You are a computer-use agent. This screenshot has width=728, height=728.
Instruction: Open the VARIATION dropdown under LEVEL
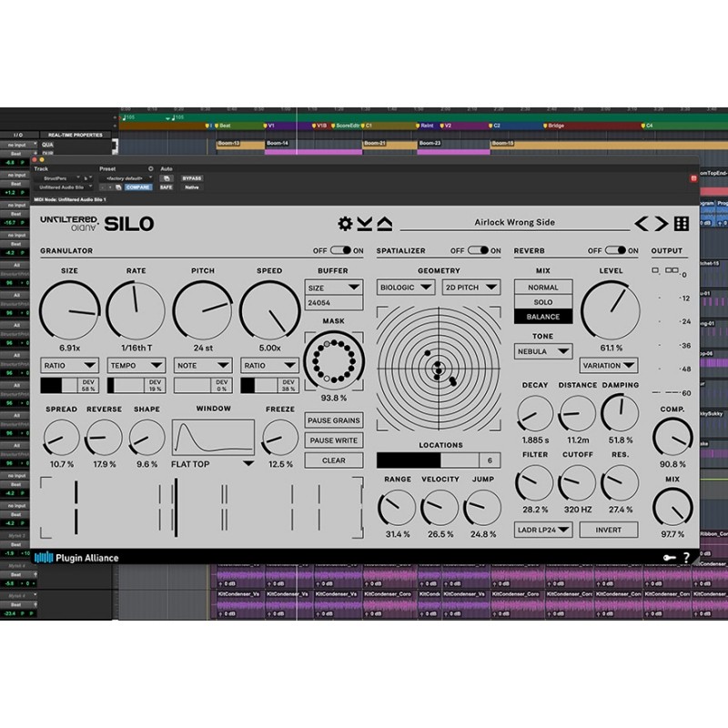pos(608,366)
